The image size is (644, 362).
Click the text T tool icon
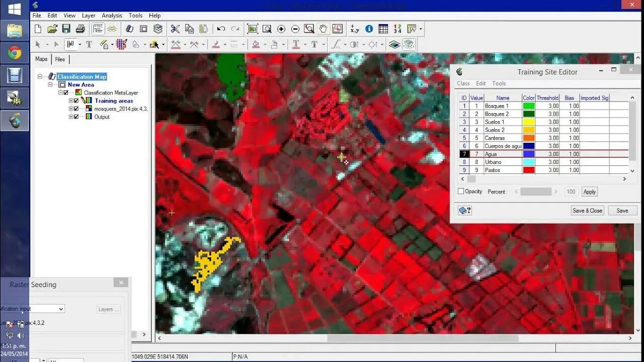click(x=89, y=44)
